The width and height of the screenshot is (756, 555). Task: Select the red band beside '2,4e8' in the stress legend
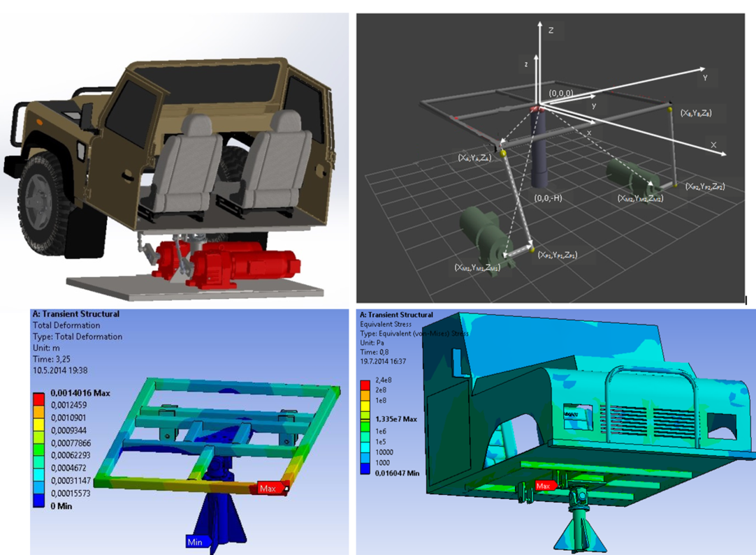(365, 385)
